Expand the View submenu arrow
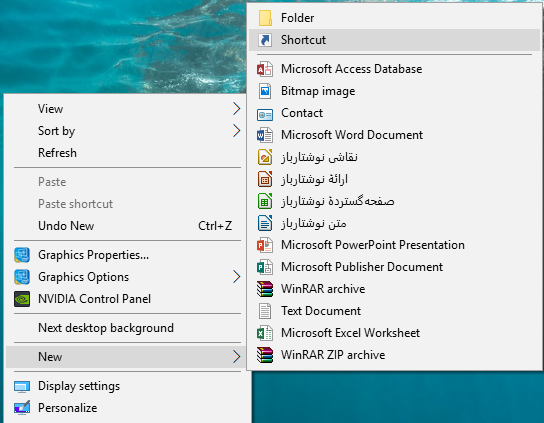The image size is (544, 423). [x=236, y=109]
